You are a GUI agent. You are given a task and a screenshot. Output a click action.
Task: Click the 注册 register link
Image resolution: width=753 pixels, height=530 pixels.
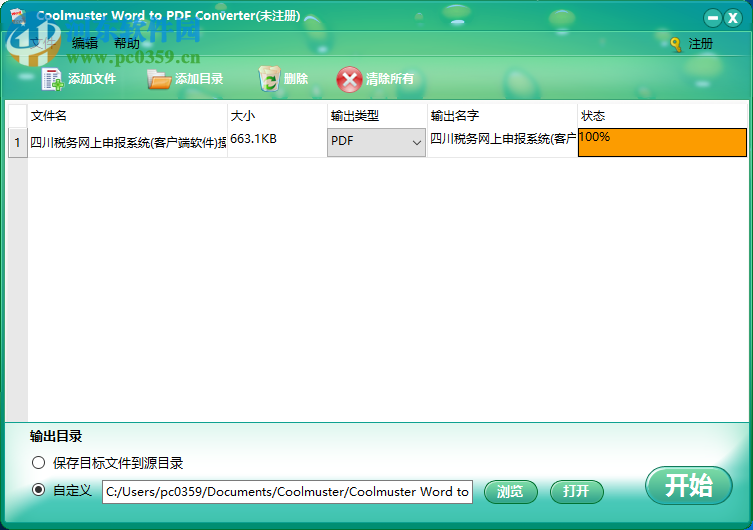pyautogui.click(x=700, y=44)
